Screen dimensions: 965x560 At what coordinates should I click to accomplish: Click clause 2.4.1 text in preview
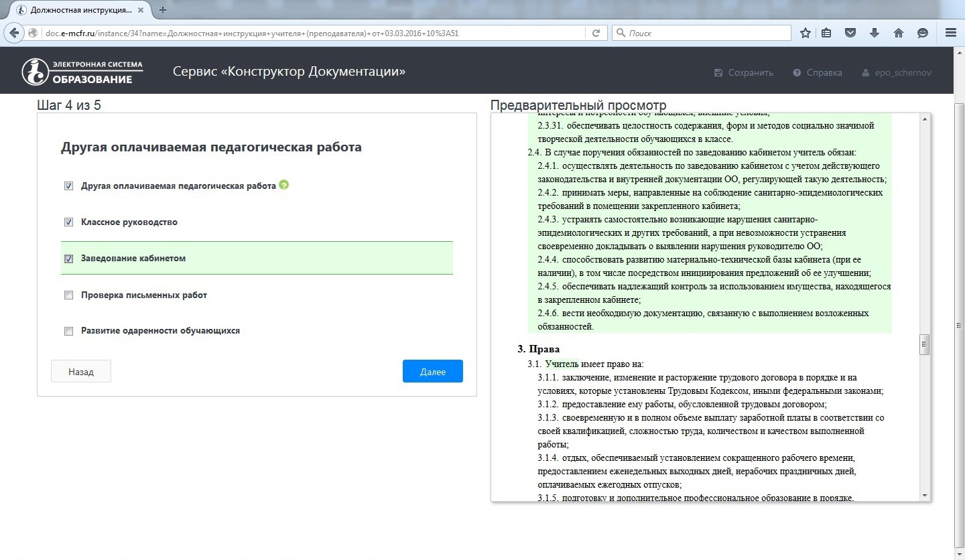(712, 172)
